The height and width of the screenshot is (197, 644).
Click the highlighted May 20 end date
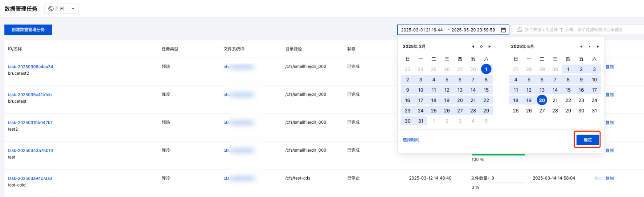click(x=542, y=100)
